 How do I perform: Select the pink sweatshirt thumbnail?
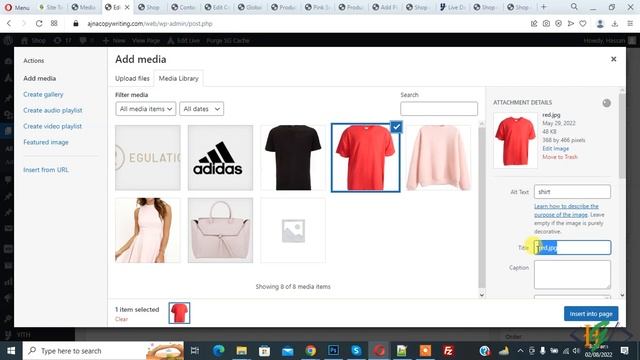(x=438, y=158)
